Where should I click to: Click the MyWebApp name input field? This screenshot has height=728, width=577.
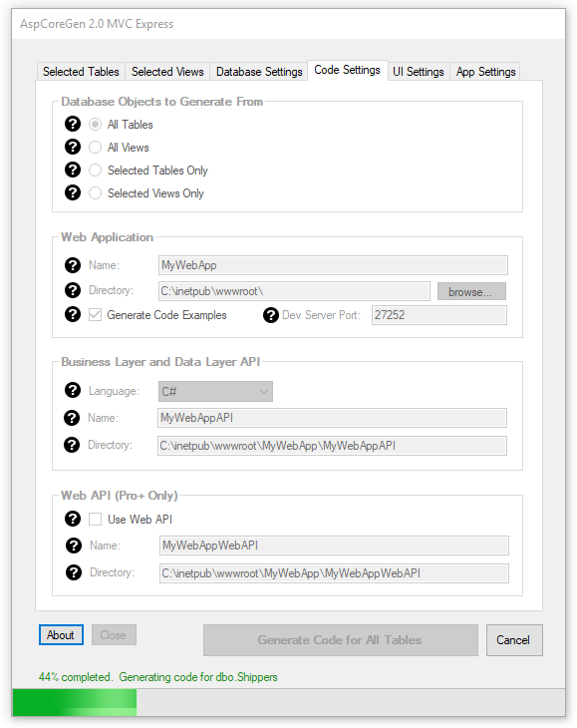tap(333, 265)
